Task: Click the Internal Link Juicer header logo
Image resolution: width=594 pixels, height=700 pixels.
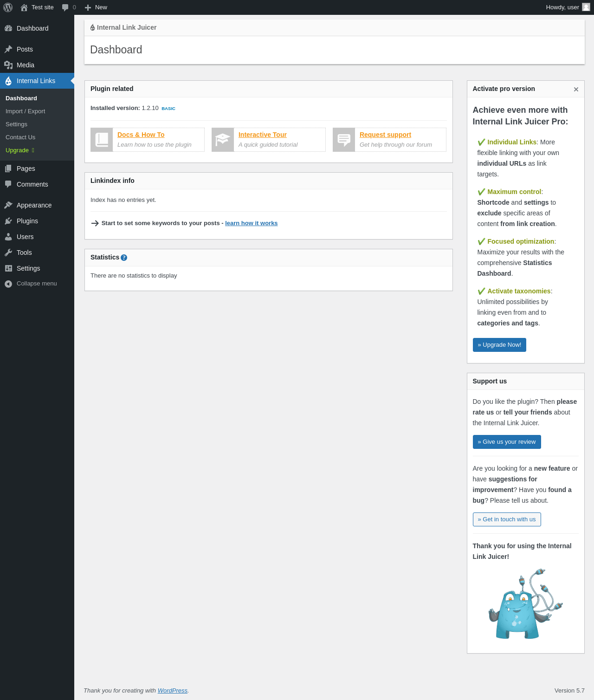Action: click(x=92, y=27)
